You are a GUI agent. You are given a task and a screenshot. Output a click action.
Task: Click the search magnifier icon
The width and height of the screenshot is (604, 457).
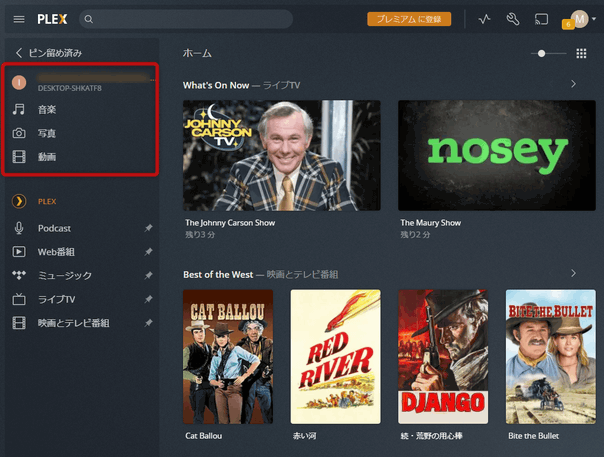click(88, 19)
